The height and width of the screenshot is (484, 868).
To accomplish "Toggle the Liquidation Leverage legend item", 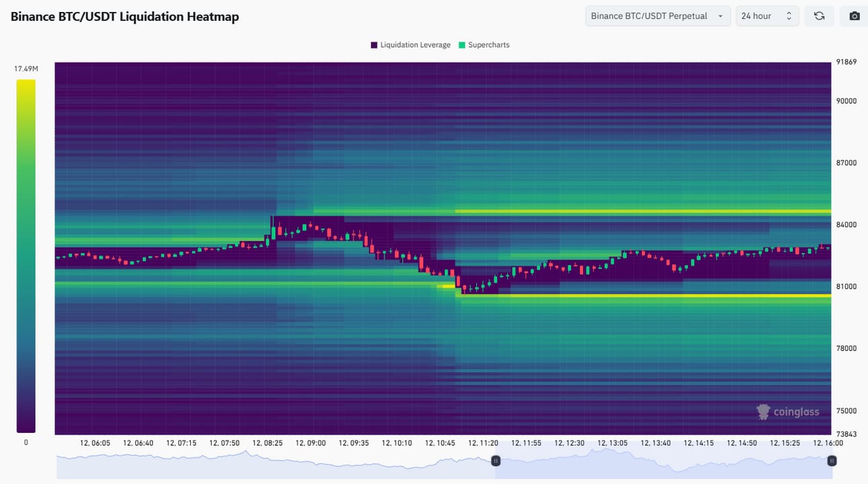I will (410, 45).
